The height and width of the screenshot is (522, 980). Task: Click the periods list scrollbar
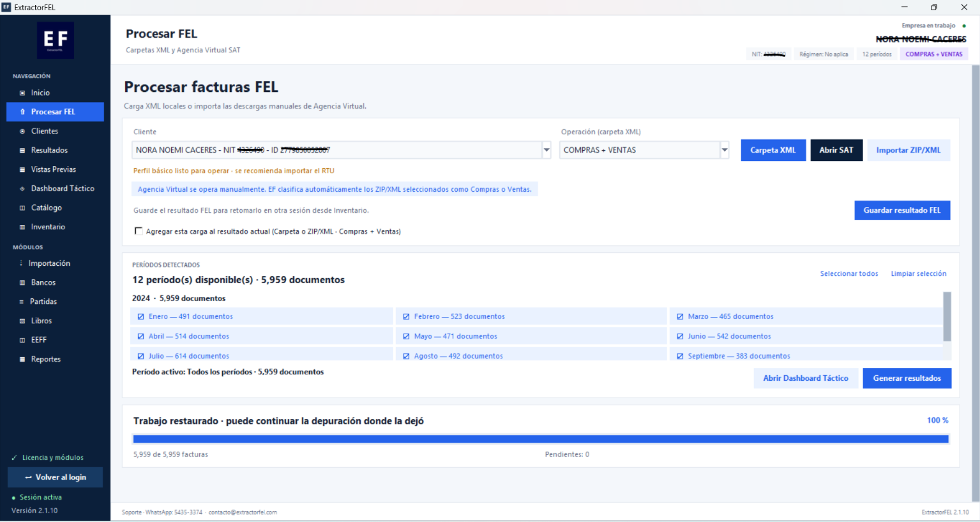coord(947,317)
